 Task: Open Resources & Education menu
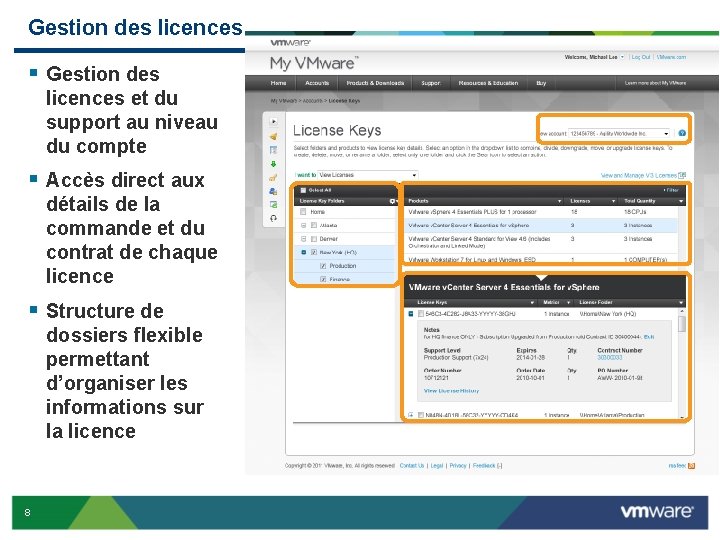pyautogui.click(x=488, y=83)
